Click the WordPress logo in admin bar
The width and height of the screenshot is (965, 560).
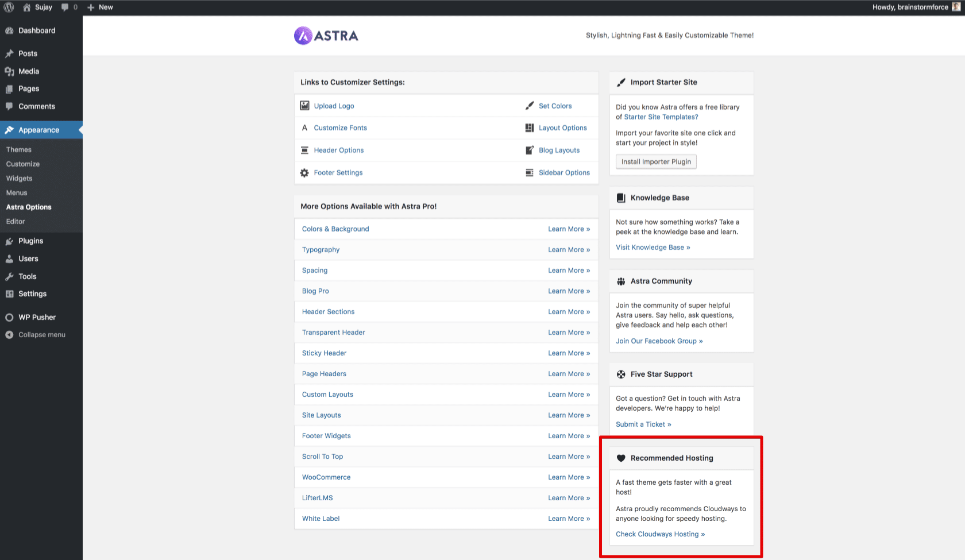click(9, 7)
